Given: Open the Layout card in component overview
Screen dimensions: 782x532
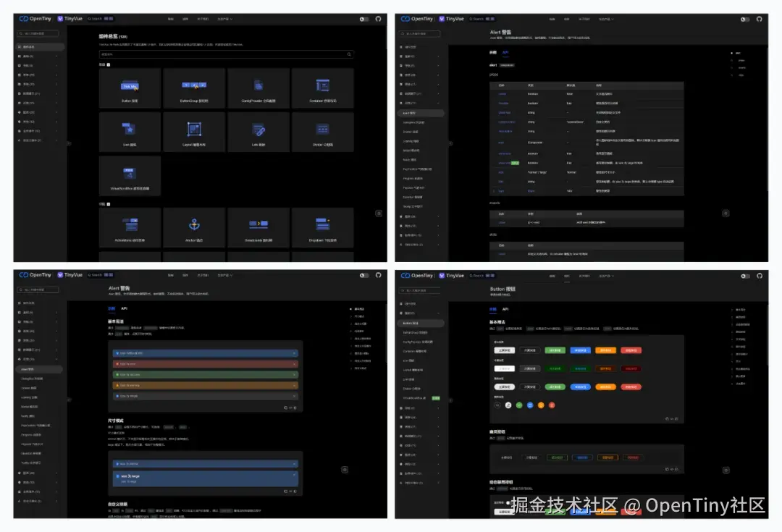Looking at the screenshot, I should 194,132.
